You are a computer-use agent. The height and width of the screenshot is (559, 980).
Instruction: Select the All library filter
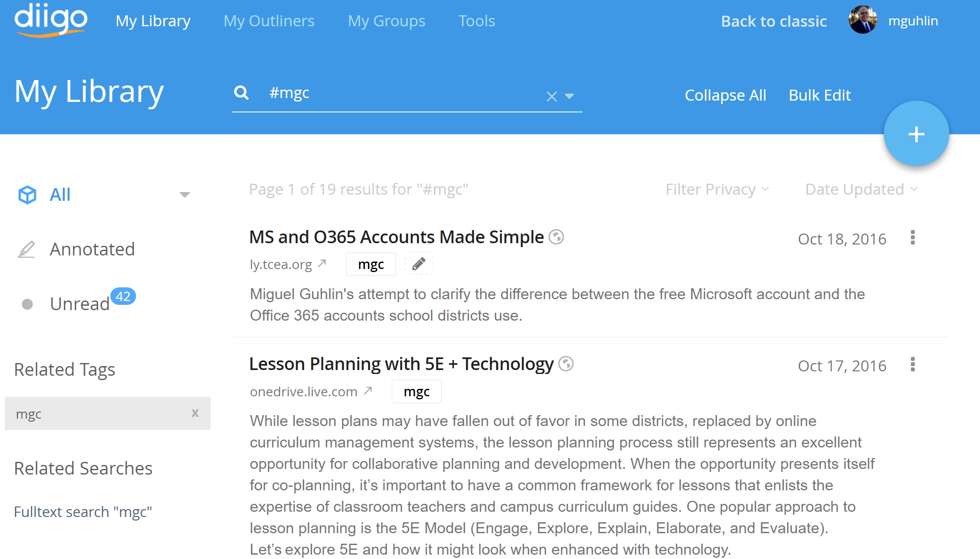pyautogui.click(x=60, y=195)
